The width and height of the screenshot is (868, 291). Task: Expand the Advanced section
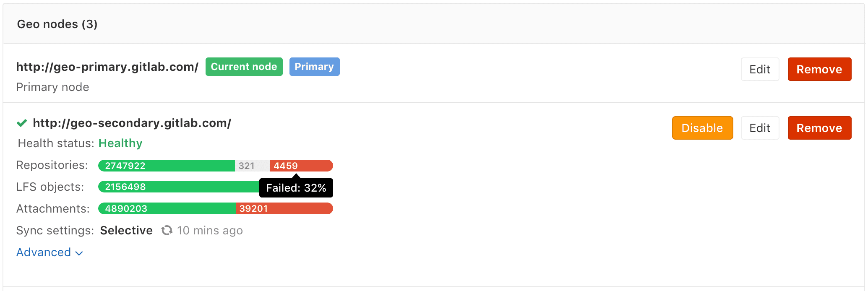pyautogui.click(x=43, y=252)
